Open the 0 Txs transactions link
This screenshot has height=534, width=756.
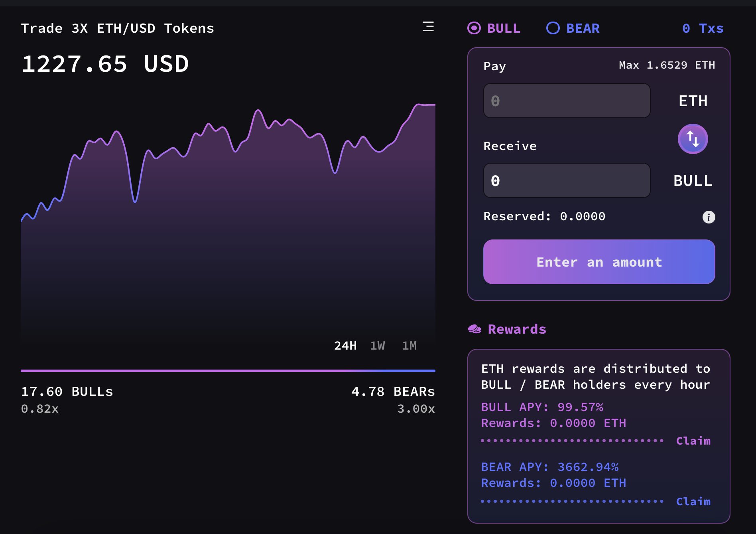(703, 28)
